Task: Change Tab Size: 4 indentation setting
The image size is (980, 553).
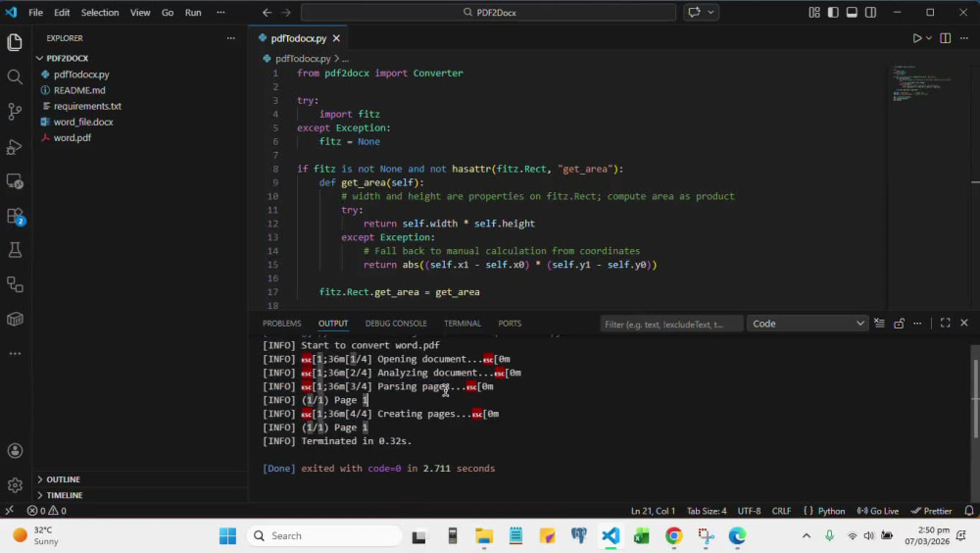Action: pos(707,511)
